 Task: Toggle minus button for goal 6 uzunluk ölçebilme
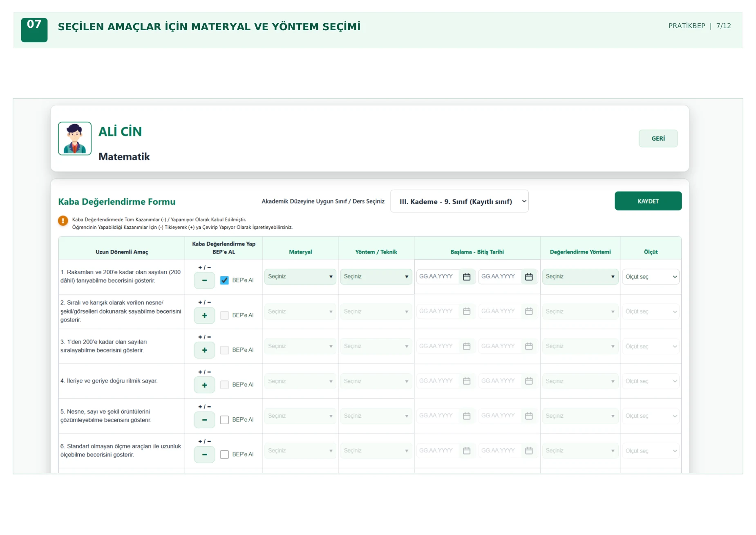204,454
